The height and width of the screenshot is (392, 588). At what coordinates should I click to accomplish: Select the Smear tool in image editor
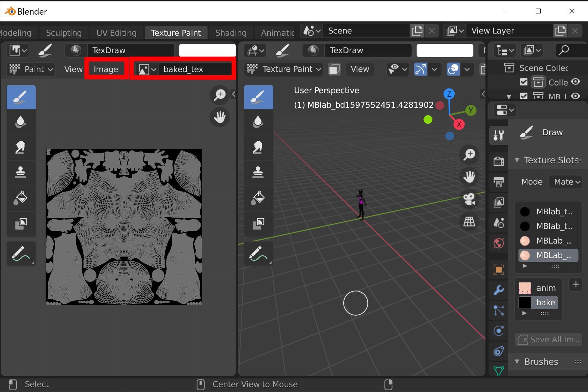click(x=21, y=147)
